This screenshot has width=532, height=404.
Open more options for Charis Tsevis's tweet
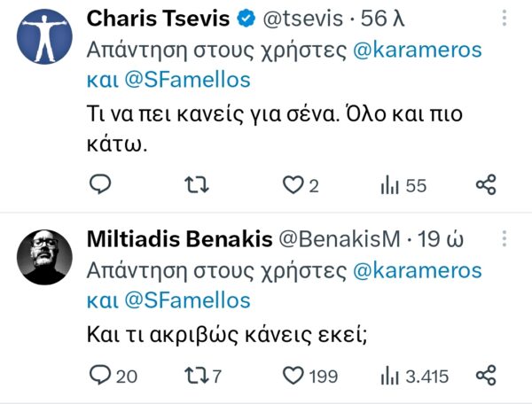tap(505, 18)
